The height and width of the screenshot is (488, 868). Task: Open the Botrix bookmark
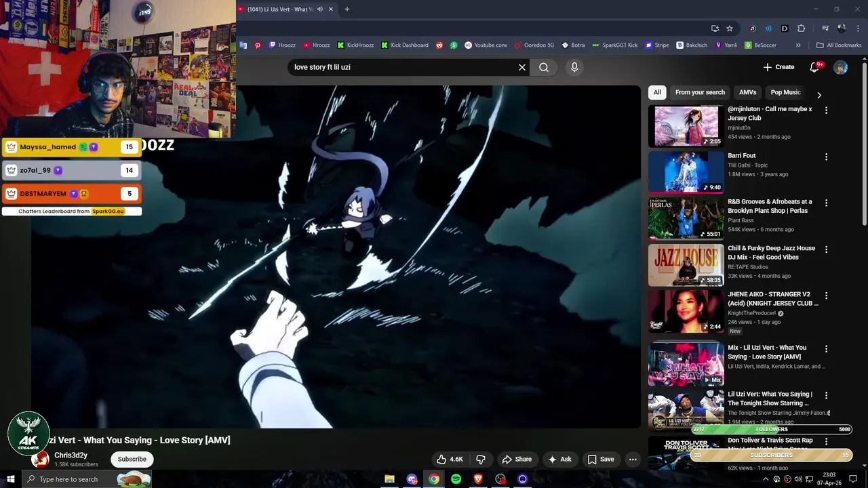574,45
